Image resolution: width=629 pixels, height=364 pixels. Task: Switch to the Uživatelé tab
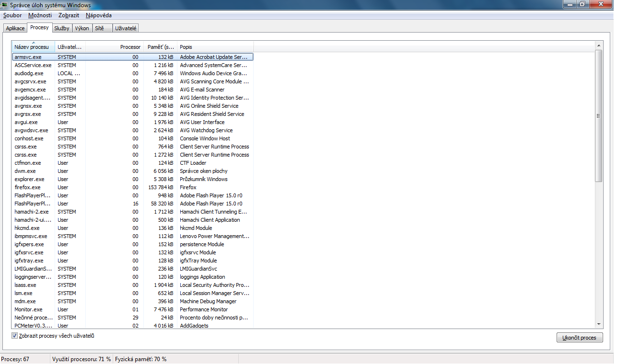126,28
